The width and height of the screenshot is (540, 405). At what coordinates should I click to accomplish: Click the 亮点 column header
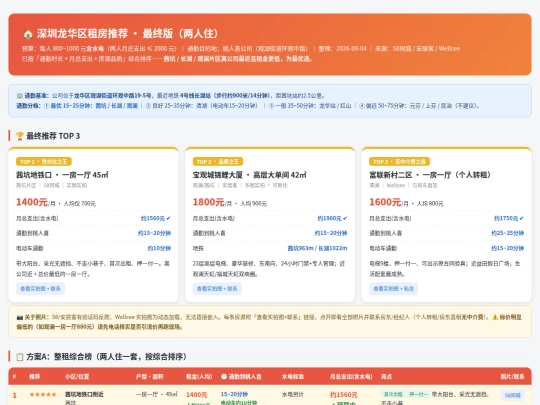386,376
